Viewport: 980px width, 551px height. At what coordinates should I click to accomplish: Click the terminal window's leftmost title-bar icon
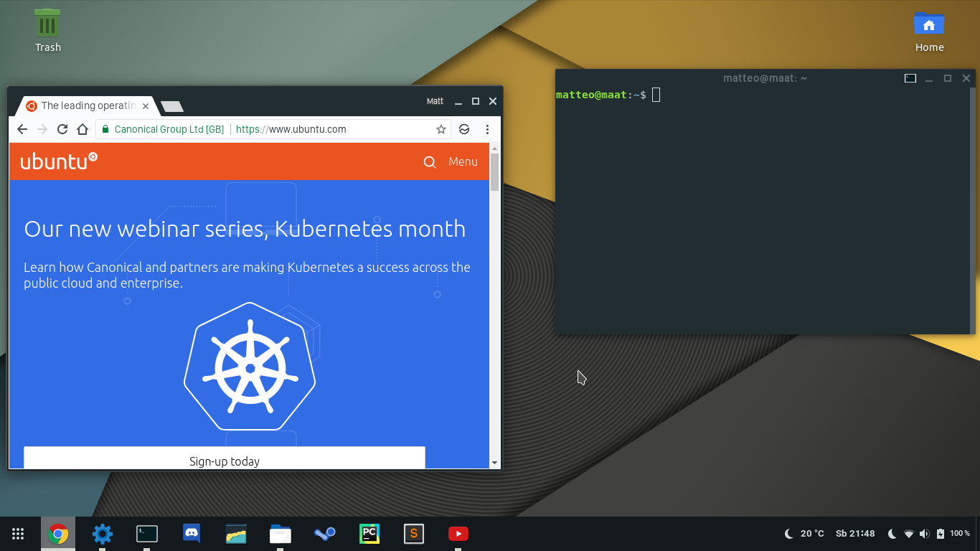910,78
